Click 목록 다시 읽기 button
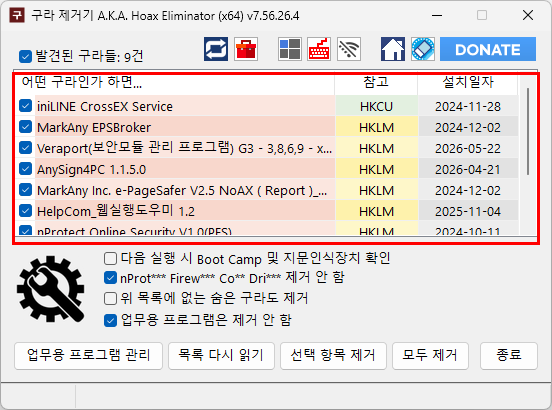The height and width of the screenshot is (410, 552). point(221,355)
